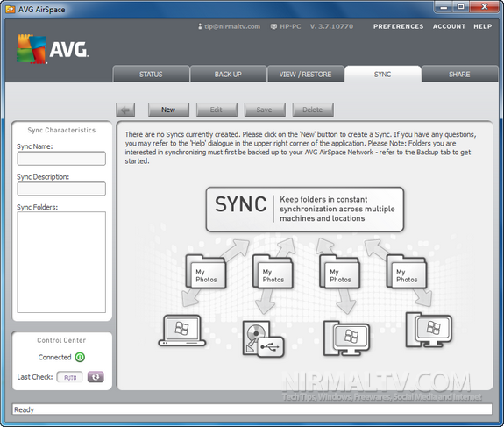
Task: Click the computer icon next to HP-PC
Action: (x=273, y=26)
